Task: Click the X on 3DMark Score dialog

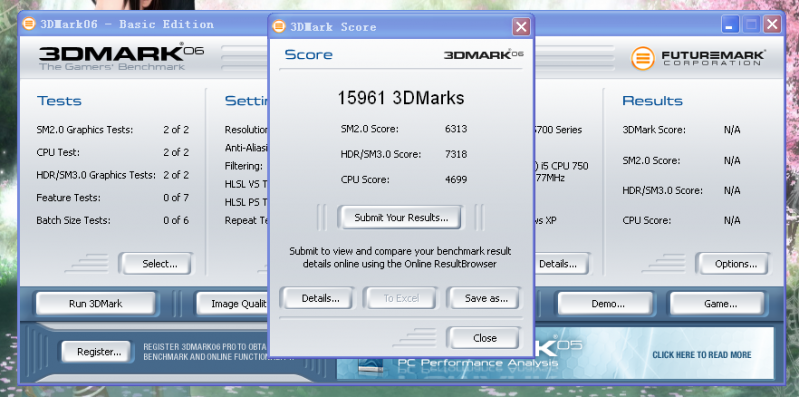Action: pos(521,27)
